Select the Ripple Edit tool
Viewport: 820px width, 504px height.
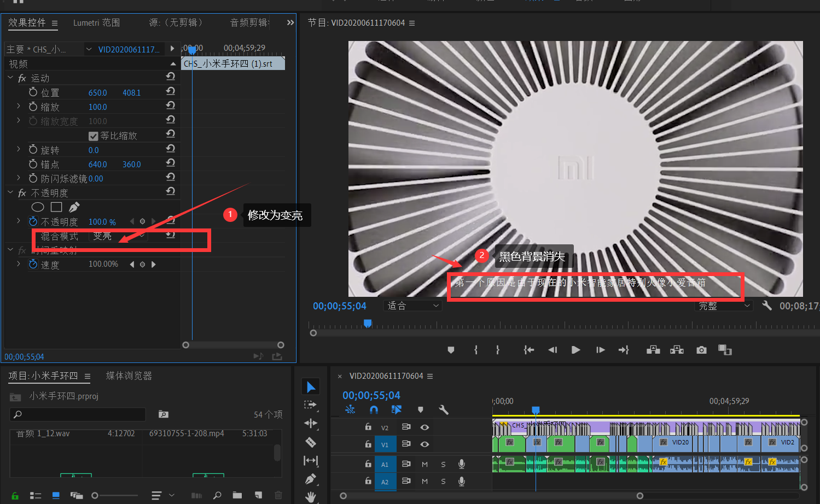pyautogui.click(x=311, y=423)
